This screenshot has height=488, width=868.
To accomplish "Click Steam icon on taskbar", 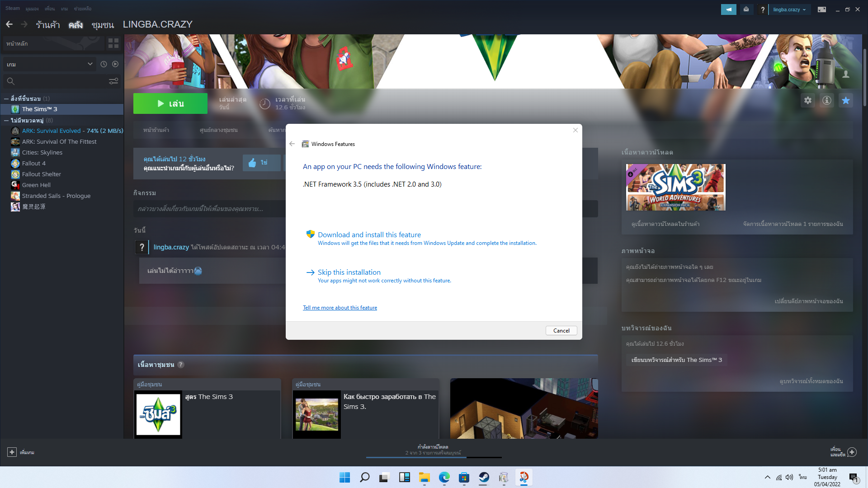I will point(484,478).
